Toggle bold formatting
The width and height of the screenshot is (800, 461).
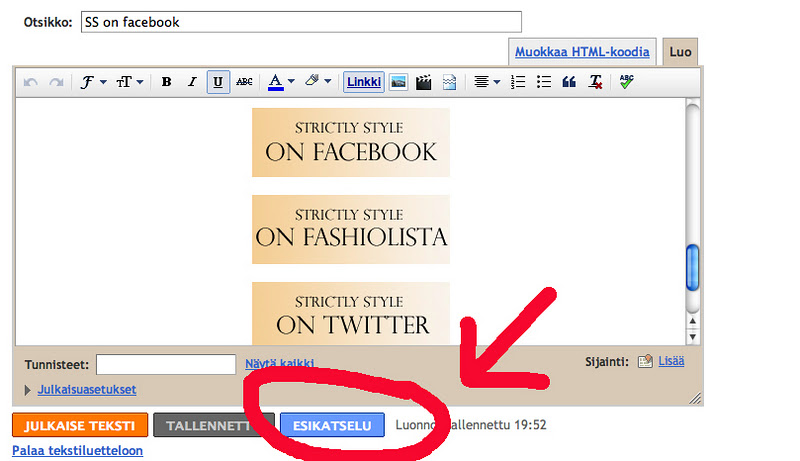click(166, 82)
